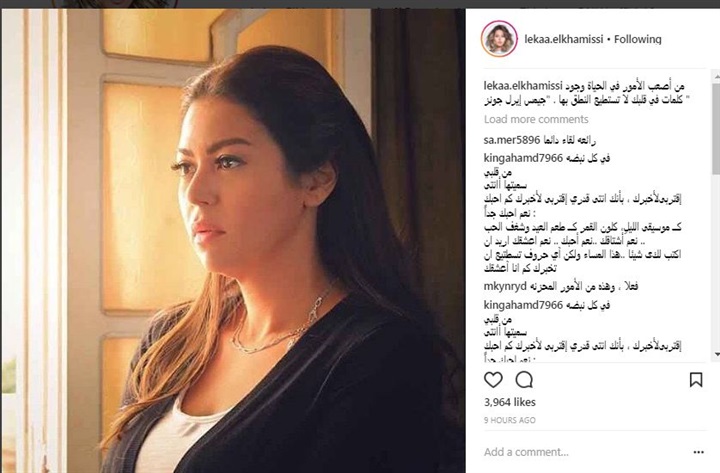This screenshot has width=720, height=473.
Task: Like the post with heart icon
Action: point(493,380)
